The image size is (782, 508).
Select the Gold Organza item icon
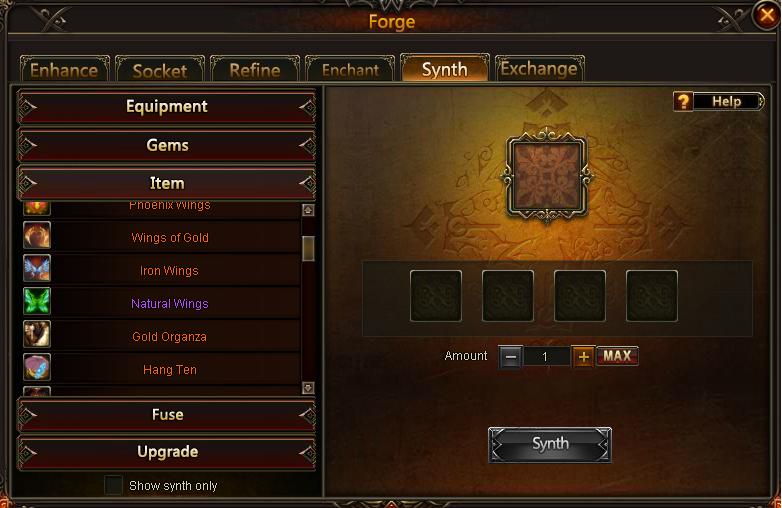pyautogui.click(x=37, y=334)
